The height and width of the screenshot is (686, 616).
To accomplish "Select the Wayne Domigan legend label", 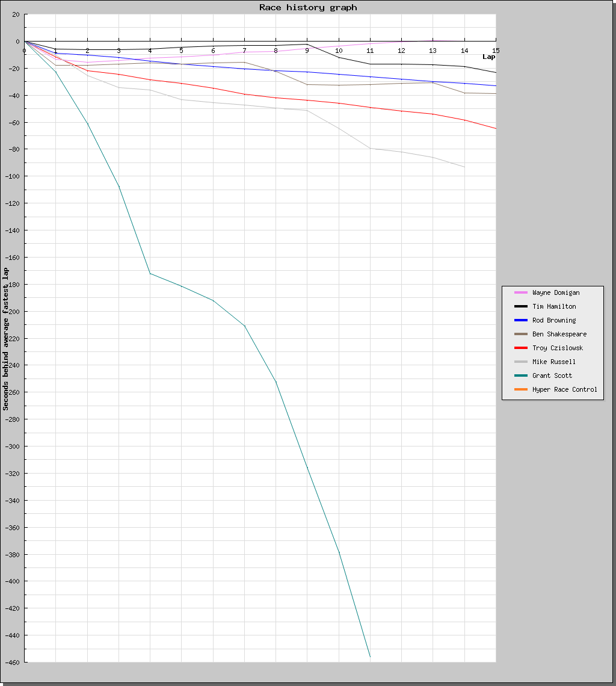I will (x=556, y=292).
